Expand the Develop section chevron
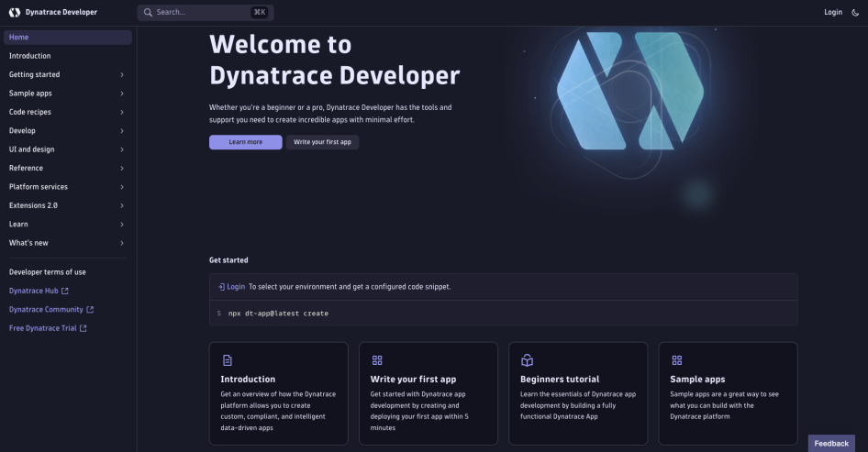Image resolution: width=868 pixels, height=452 pixels. (x=122, y=131)
